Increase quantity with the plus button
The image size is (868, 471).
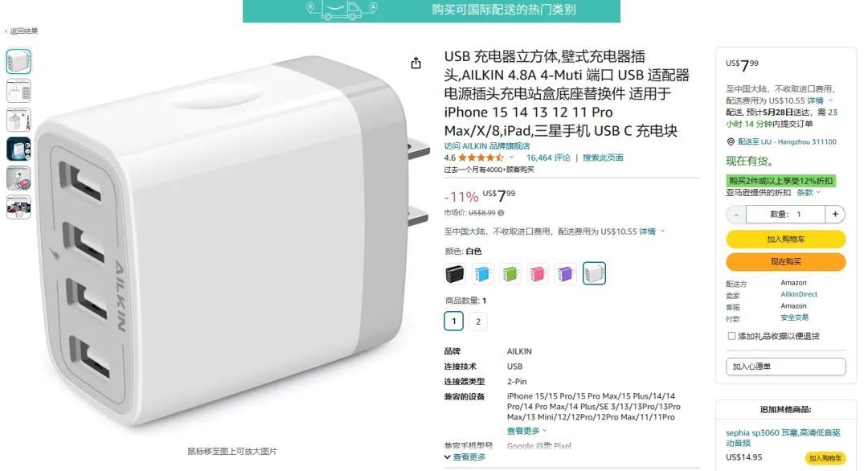coord(835,214)
